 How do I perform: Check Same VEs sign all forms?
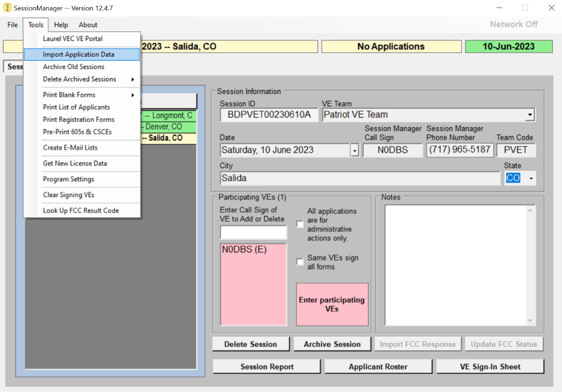point(300,262)
